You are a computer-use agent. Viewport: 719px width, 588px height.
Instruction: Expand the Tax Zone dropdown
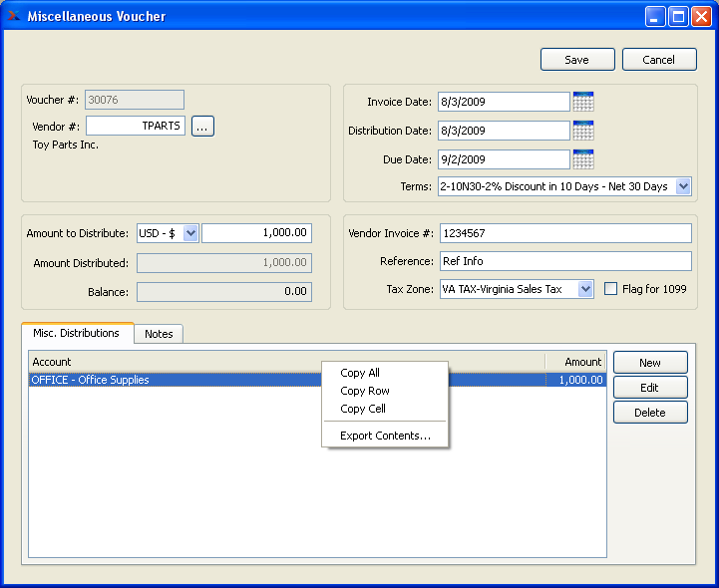[x=585, y=289]
